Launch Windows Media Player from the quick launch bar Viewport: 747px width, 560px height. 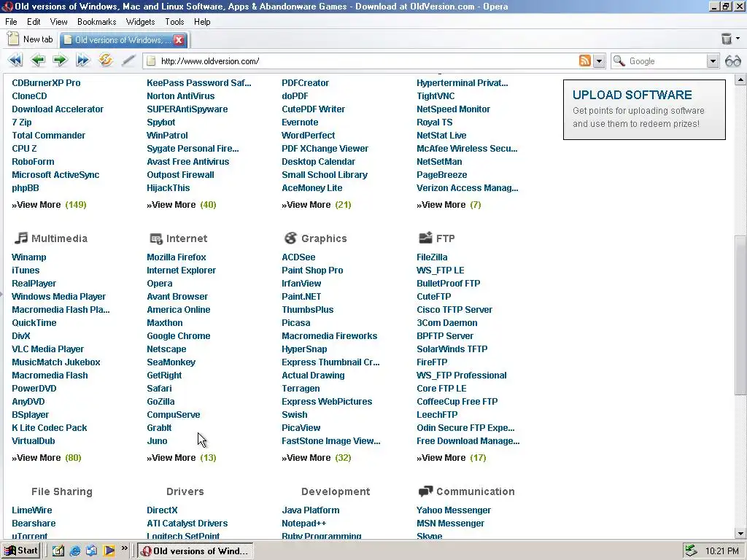click(109, 551)
